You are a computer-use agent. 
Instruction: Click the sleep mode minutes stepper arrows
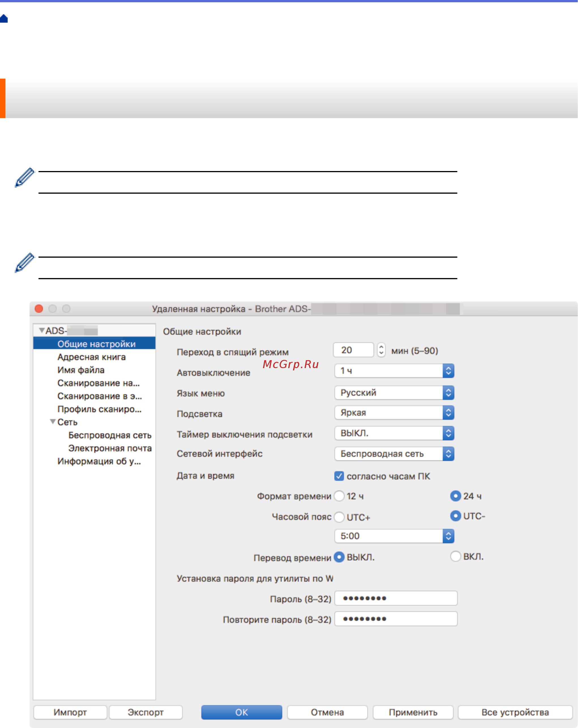(381, 349)
